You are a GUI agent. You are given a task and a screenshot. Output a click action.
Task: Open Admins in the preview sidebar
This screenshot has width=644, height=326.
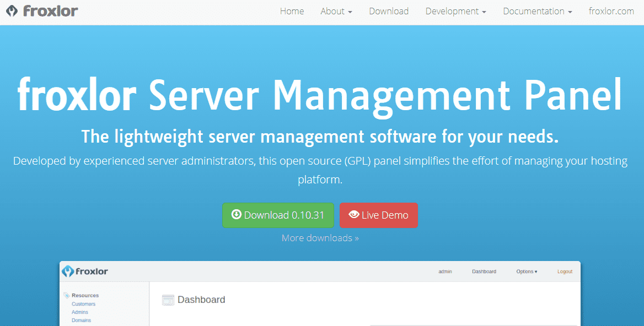click(80, 312)
